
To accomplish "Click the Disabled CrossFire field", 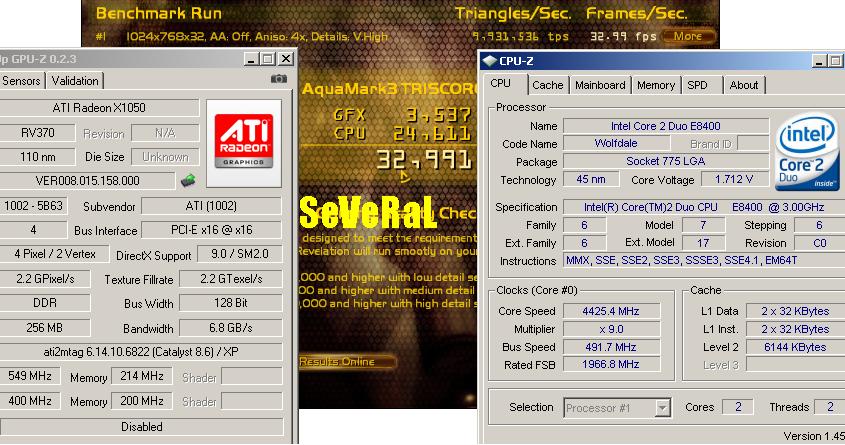I will 141,427.
